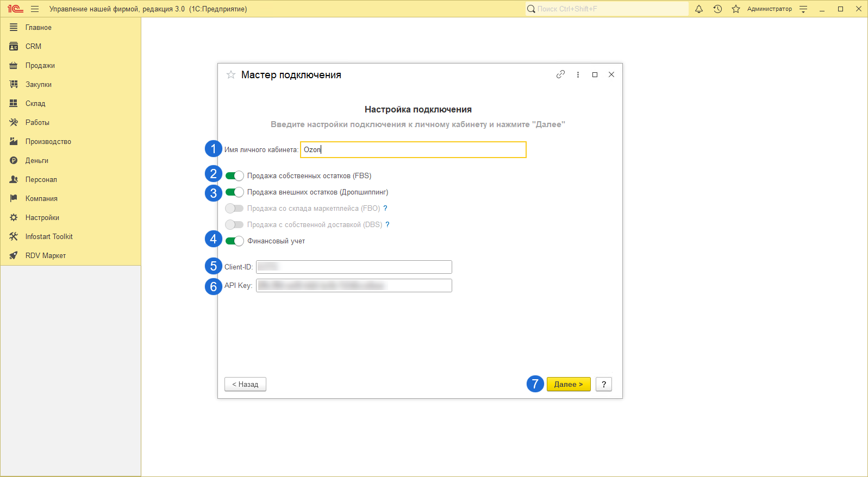Screen dimensions: 868x477
Task: Open the Infostart Toolkit section label
Action: point(49,236)
